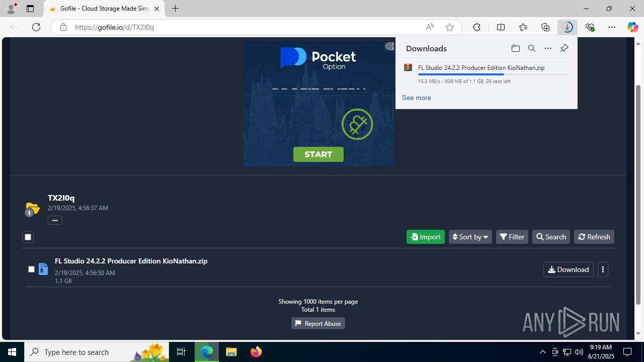The width and height of the screenshot is (644, 362).
Task: Open more options in Downloads panel
Action: pyautogui.click(x=548, y=48)
